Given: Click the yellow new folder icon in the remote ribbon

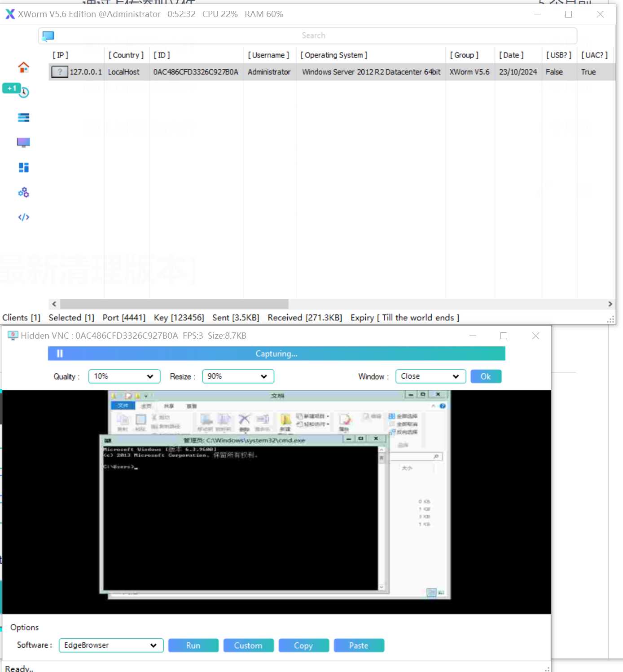Looking at the screenshot, I should [x=285, y=420].
